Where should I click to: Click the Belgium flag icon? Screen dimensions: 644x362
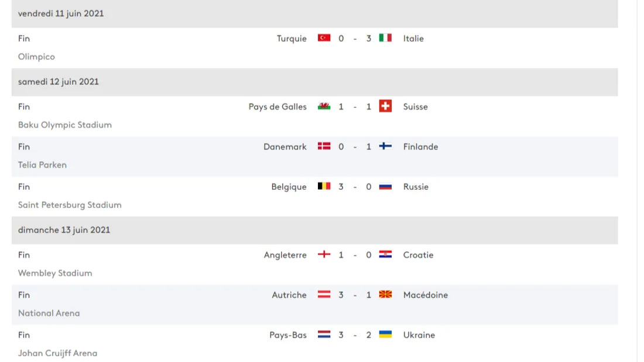[x=324, y=186]
